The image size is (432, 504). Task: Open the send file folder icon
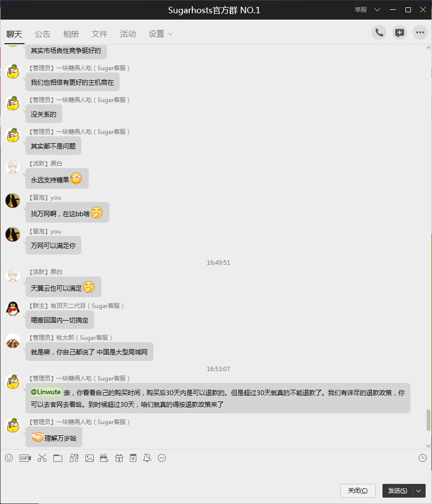58,458
